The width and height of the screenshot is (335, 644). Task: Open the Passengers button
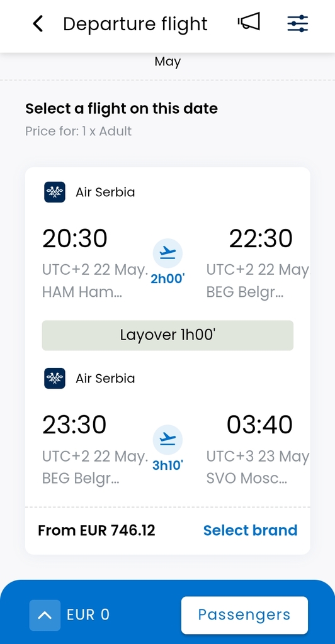click(244, 615)
